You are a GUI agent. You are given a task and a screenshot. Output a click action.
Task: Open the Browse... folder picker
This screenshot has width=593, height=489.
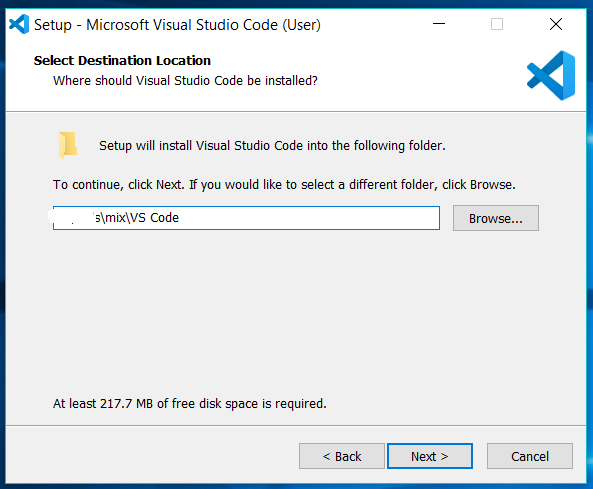pyautogui.click(x=496, y=218)
